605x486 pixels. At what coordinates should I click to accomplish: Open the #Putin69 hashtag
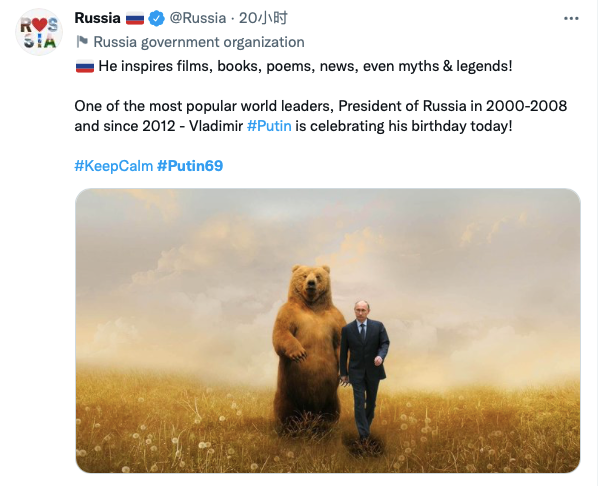tap(190, 165)
